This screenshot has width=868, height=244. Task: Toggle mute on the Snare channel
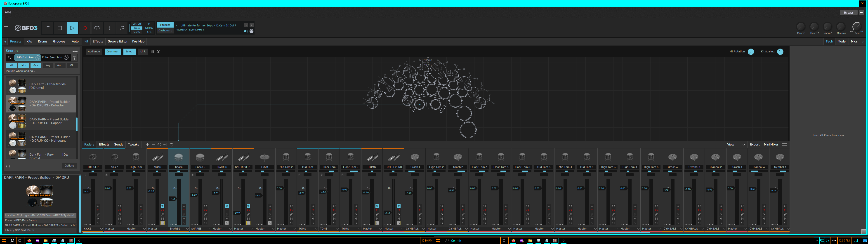pyautogui.click(x=184, y=219)
